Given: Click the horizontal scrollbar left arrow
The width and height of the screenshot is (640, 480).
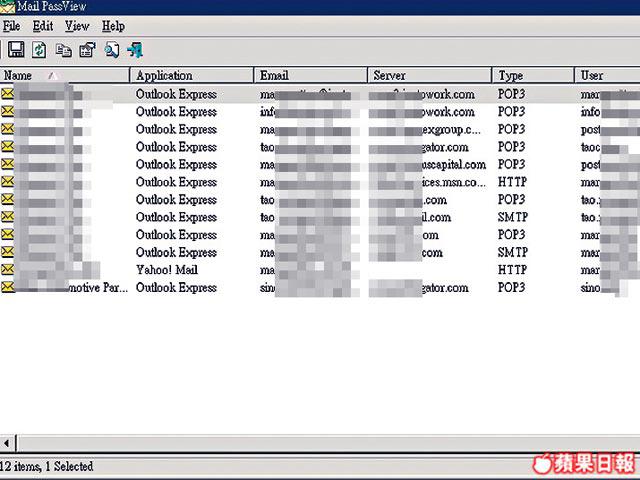Looking at the screenshot, I should 7,443.
